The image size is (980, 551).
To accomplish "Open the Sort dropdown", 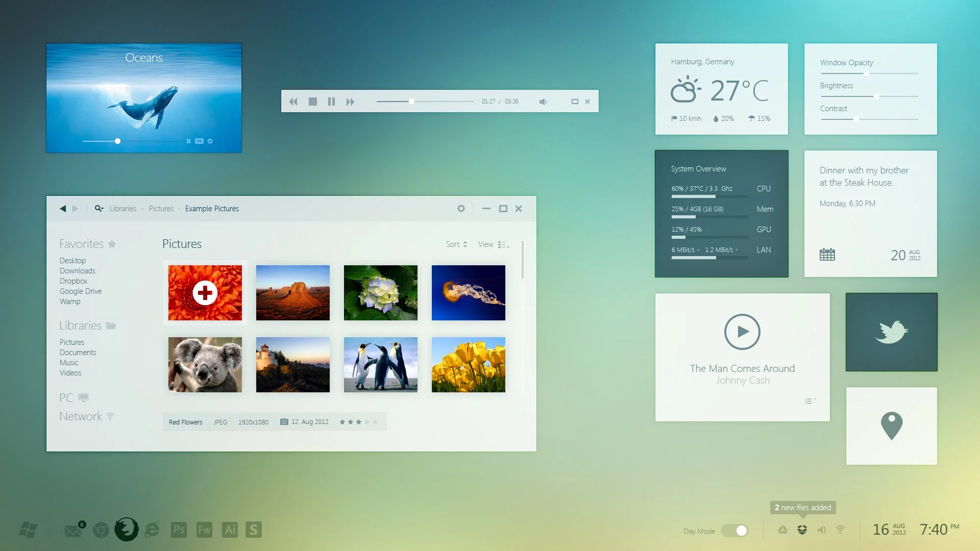I will click(x=456, y=244).
